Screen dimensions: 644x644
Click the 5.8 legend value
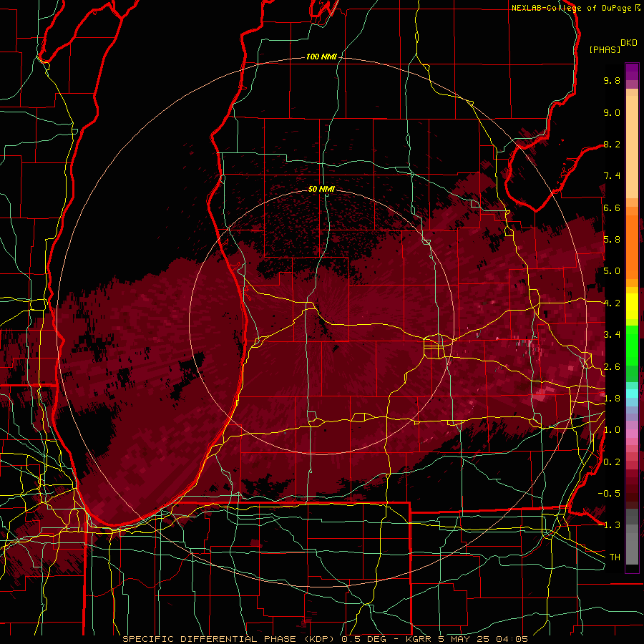click(x=612, y=240)
